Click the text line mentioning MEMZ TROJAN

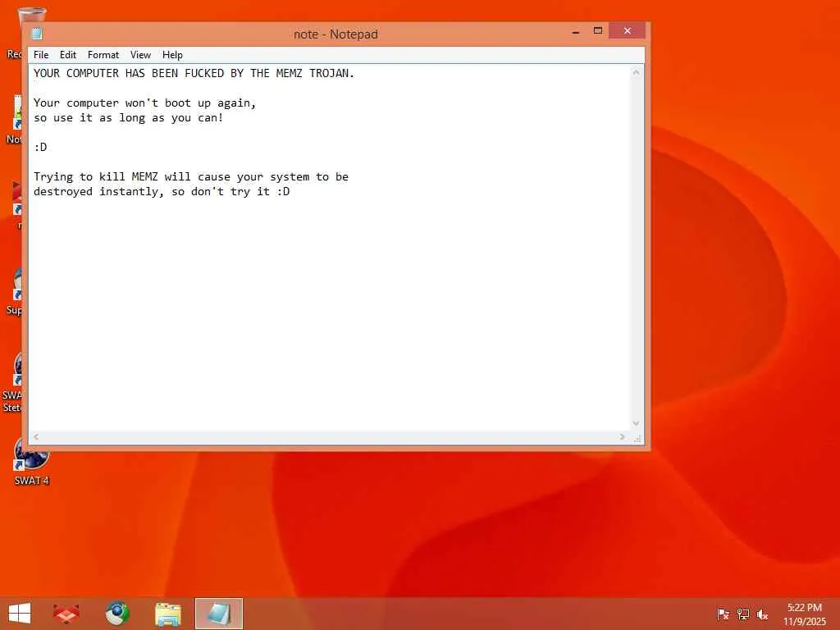click(194, 73)
